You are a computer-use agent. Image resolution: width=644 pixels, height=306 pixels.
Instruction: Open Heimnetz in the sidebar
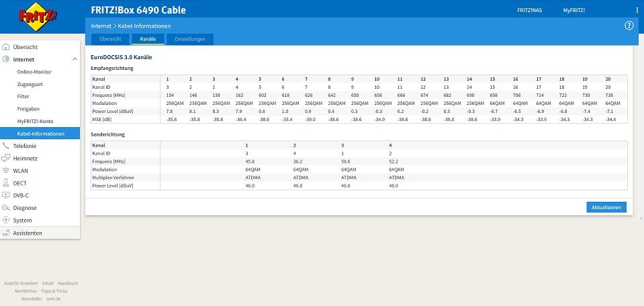click(26, 158)
